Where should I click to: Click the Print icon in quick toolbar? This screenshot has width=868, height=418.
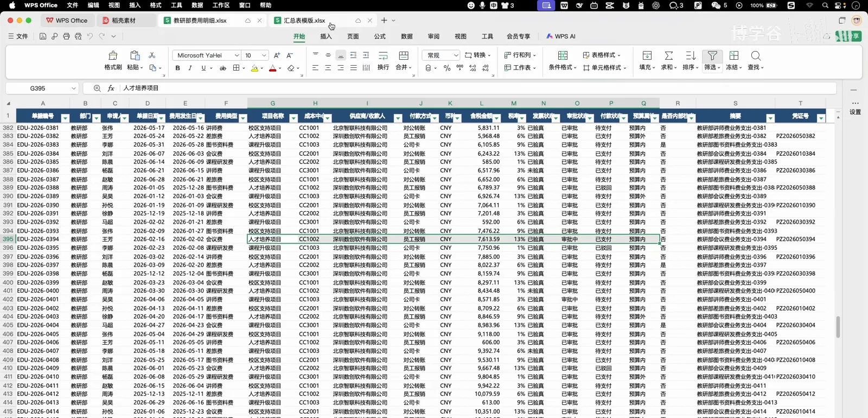point(66,36)
